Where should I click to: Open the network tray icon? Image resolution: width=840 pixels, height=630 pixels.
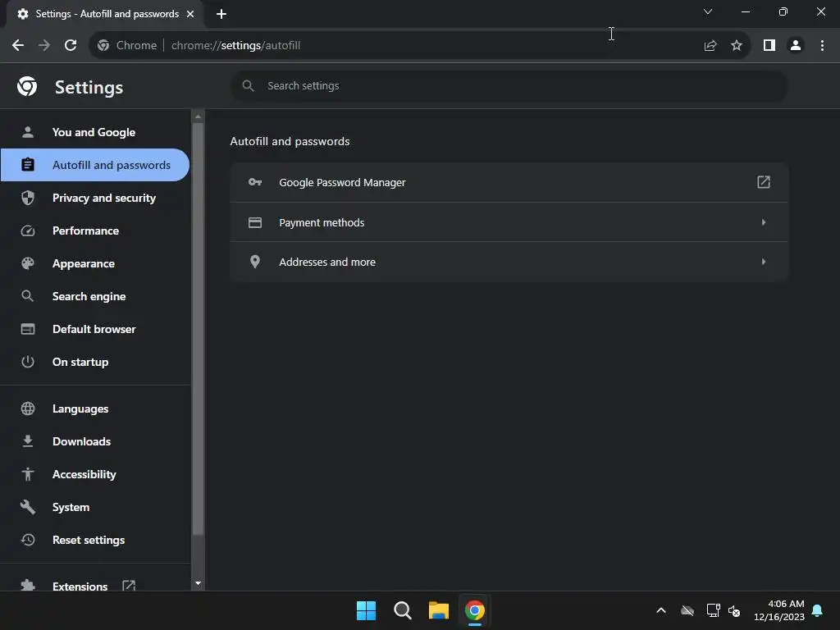[x=713, y=610]
